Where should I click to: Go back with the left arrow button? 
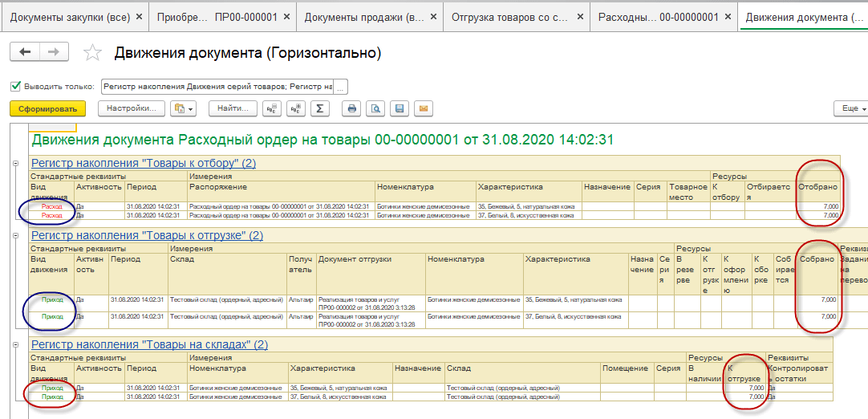pos(25,52)
